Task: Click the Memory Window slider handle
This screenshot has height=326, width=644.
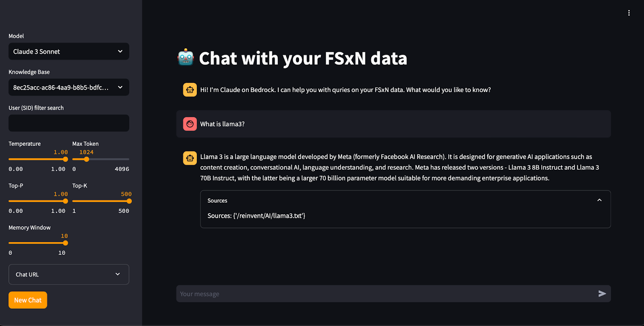Action: [66, 243]
